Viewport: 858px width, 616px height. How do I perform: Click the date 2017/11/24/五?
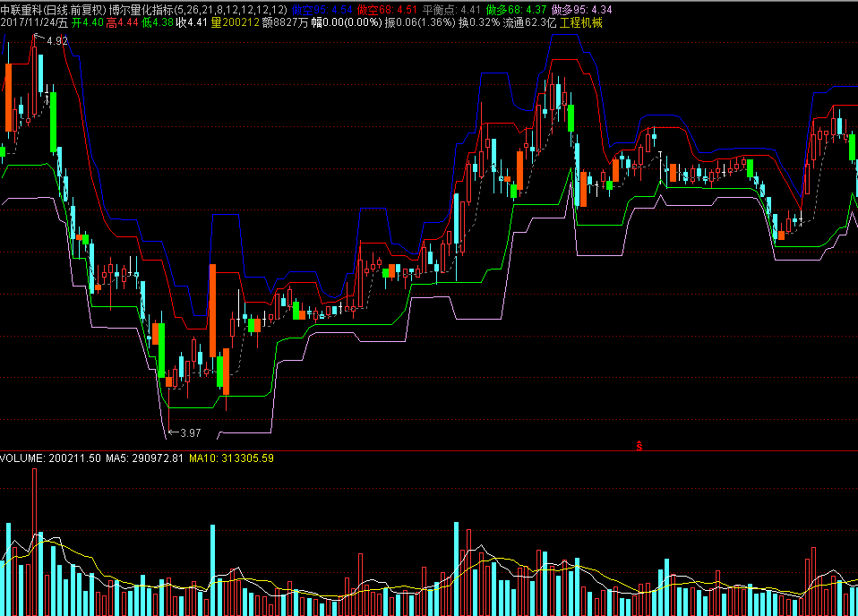coord(34,22)
